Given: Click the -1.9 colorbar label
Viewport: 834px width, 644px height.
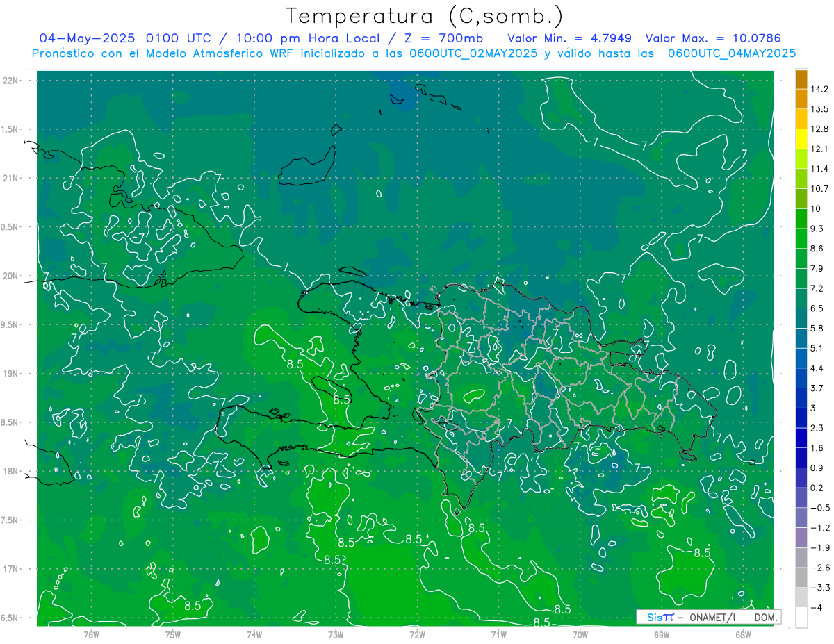Looking at the screenshot, I should click(819, 547).
